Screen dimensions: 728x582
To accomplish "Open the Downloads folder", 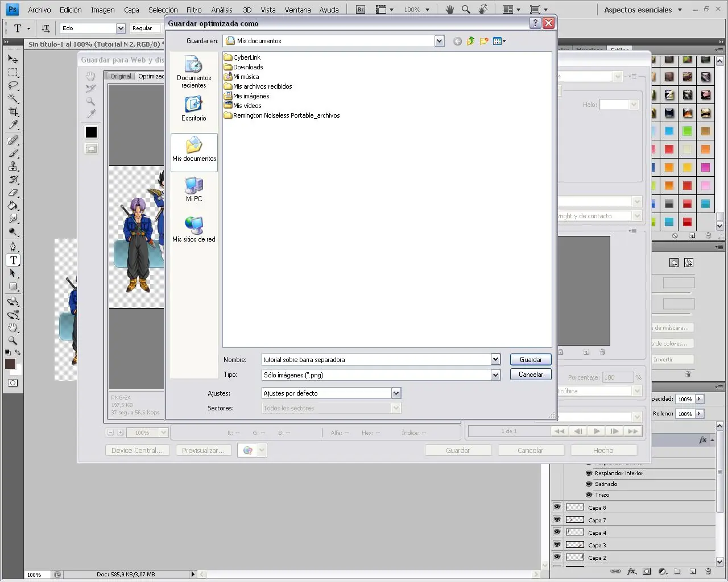I will pos(243,67).
